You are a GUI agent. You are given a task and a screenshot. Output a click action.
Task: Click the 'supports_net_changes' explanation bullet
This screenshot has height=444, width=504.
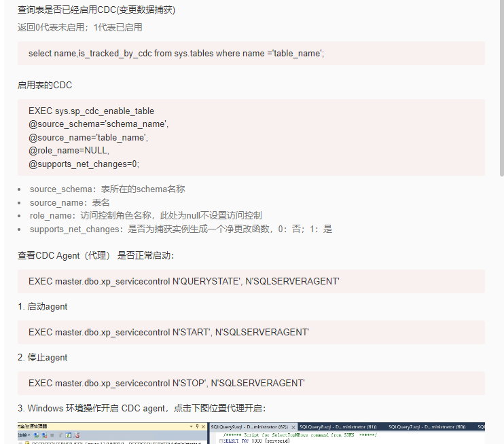(x=181, y=229)
